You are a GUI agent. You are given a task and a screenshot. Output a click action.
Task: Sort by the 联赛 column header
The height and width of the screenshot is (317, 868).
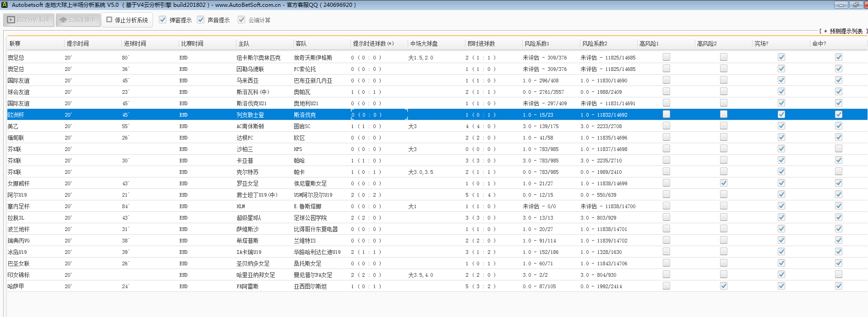[15, 43]
